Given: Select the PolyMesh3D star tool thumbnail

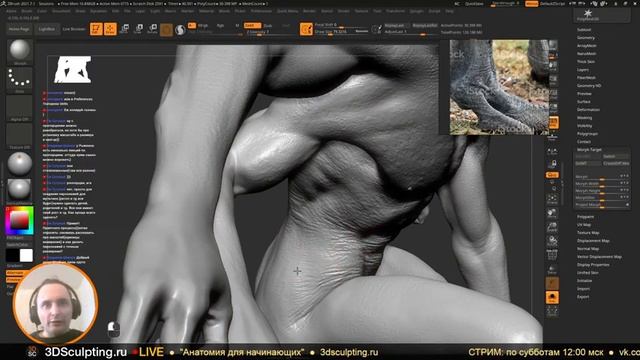Looking at the screenshot, I should pos(588,15).
